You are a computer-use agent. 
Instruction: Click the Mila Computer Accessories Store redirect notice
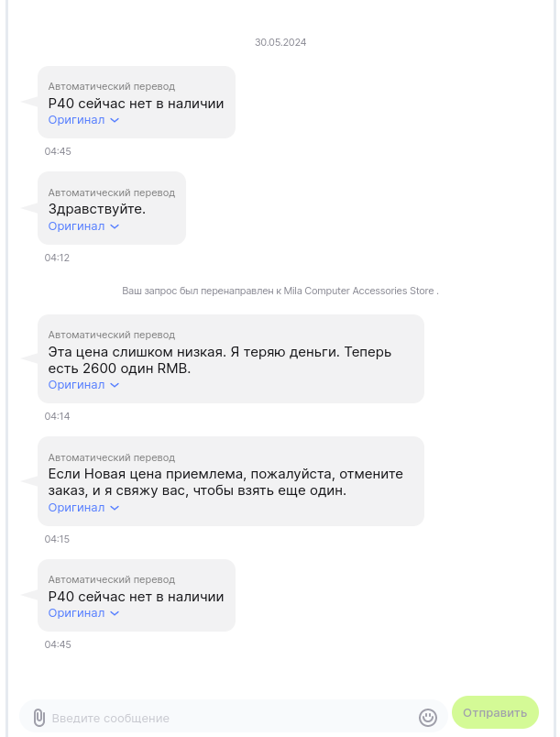pos(280,291)
